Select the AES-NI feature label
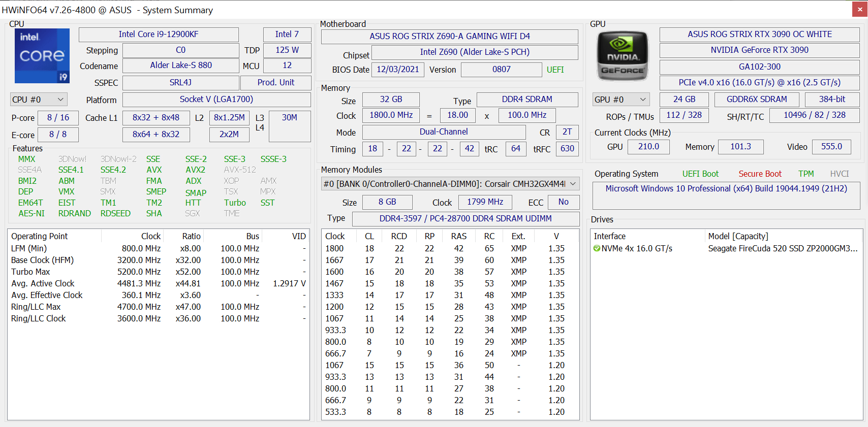Image resolution: width=868 pixels, height=427 pixels. (x=32, y=214)
